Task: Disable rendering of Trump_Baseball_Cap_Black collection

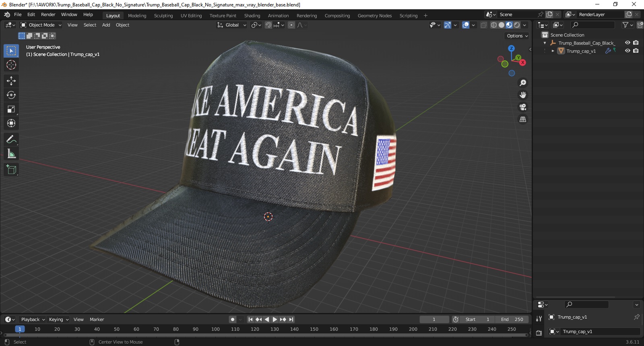Action: coord(636,43)
